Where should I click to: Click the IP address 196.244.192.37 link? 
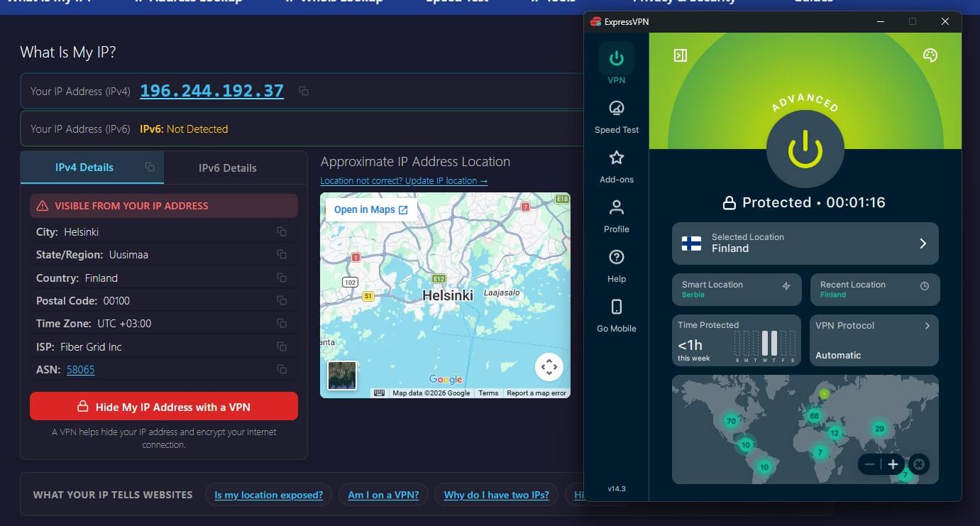coord(212,91)
